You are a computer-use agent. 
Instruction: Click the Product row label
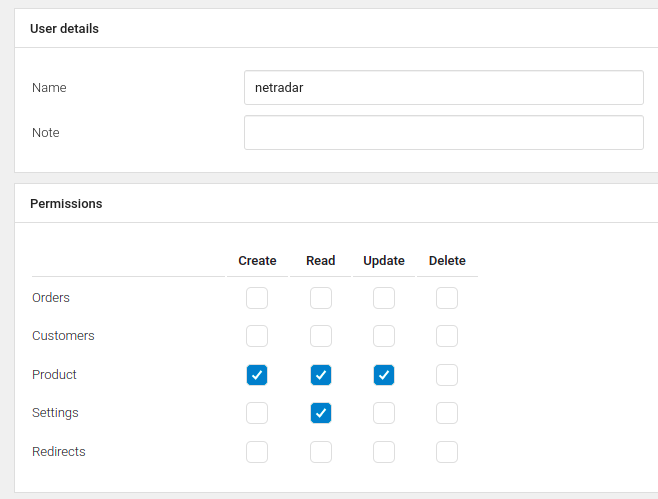[54, 374]
